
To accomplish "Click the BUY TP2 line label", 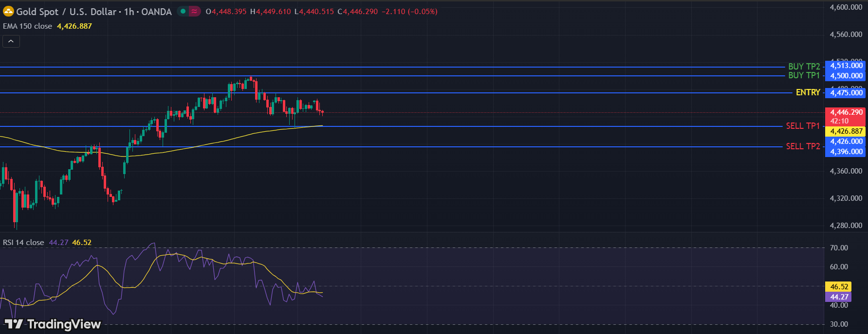I will click(804, 67).
